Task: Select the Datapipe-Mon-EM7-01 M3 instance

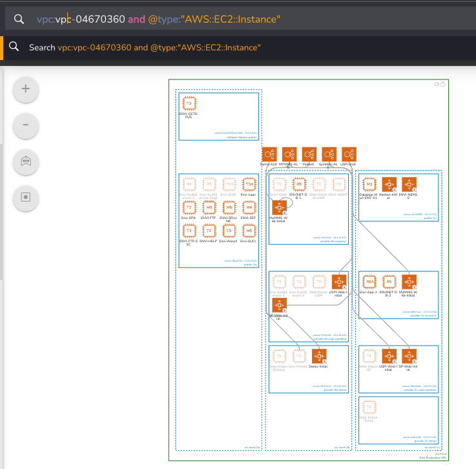Action: pyautogui.click(x=369, y=184)
